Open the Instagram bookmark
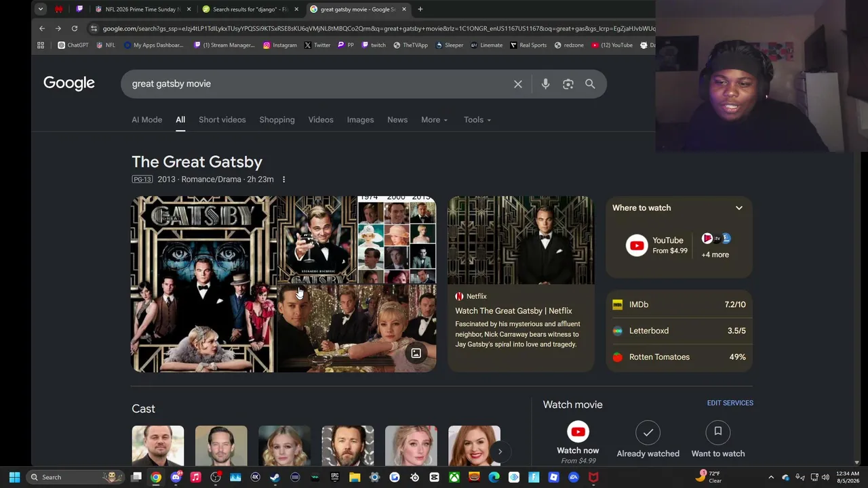 pos(280,45)
